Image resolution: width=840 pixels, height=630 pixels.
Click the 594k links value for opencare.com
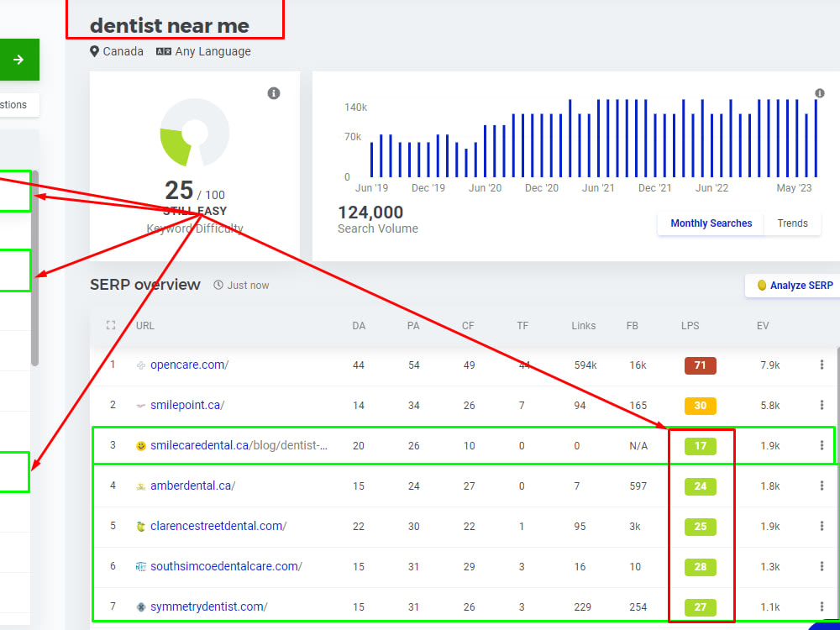click(x=585, y=365)
